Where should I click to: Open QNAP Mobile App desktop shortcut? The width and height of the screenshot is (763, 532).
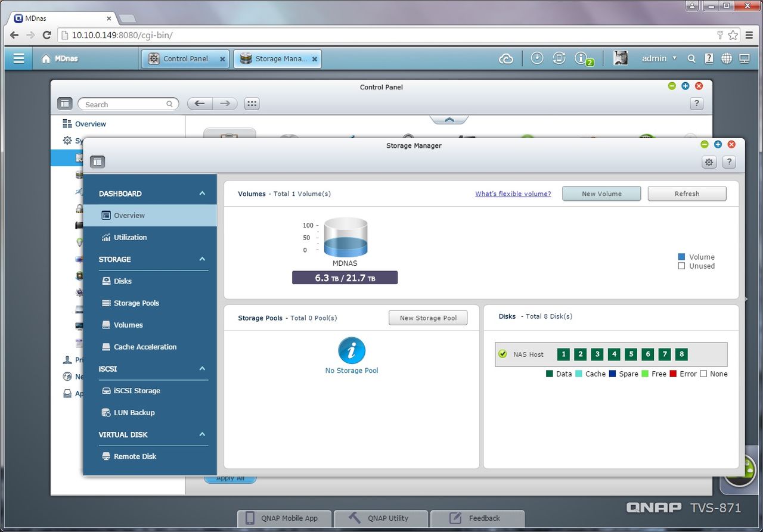284,518
